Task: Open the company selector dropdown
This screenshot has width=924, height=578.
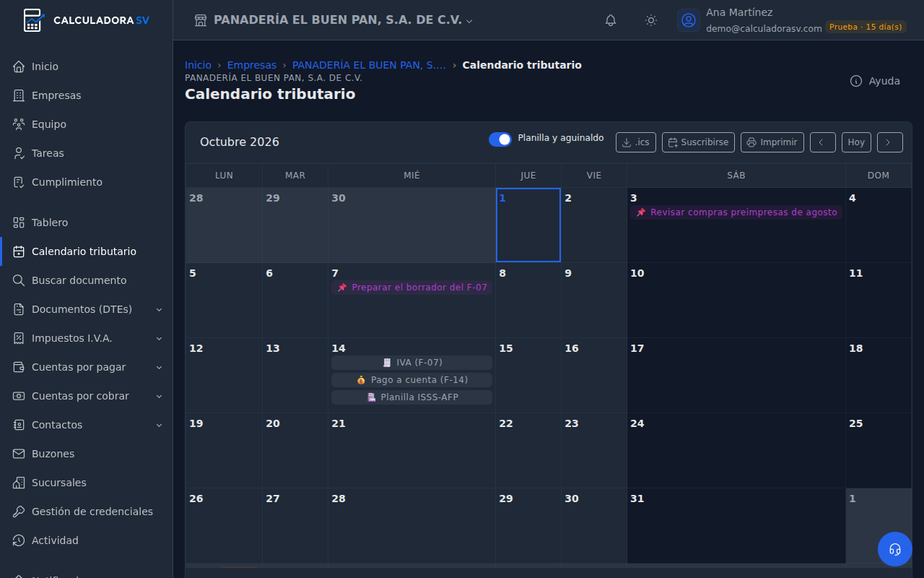Action: tap(334, 20)
